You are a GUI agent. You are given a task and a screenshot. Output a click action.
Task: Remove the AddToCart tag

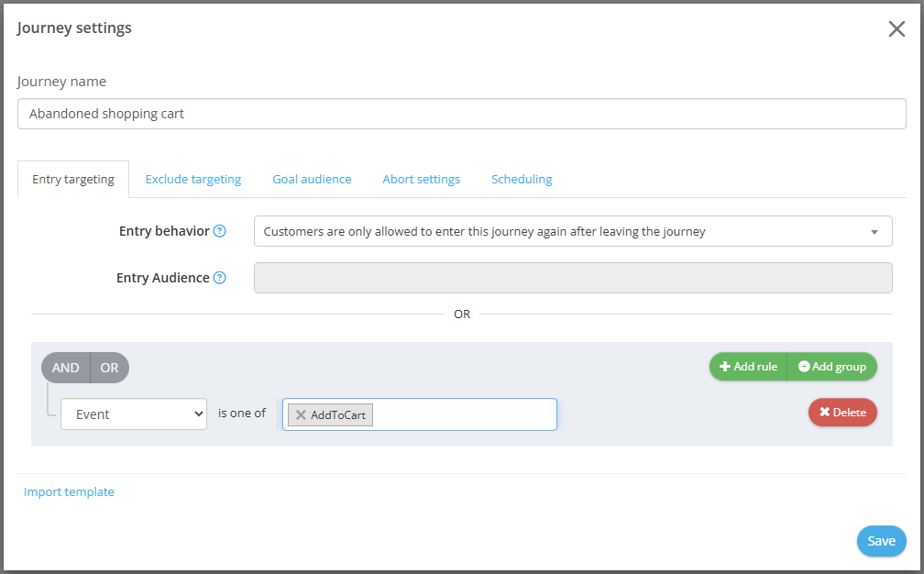tap(301, 415)
